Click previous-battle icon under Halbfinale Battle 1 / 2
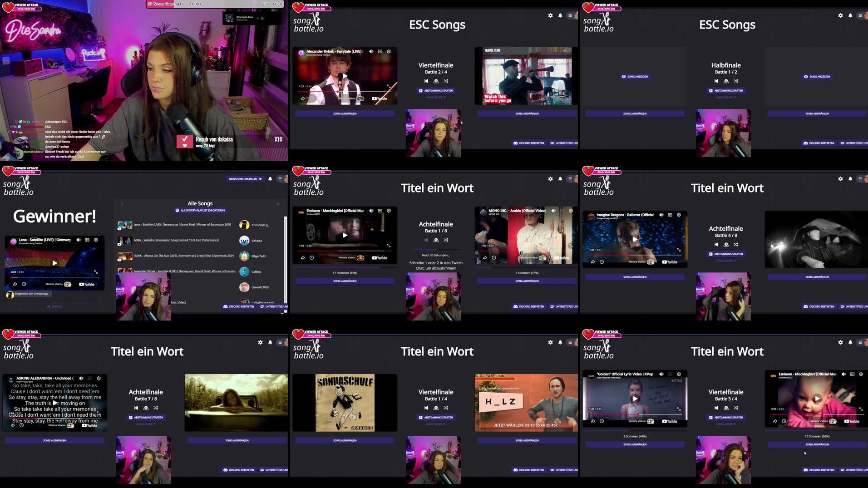This screenshot has width=868, height=488. [x=716, y=81]
